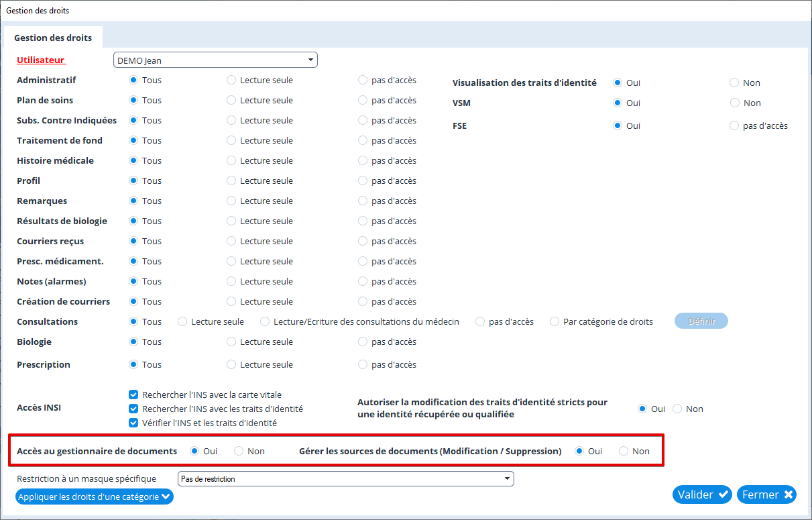Toggle 'Rechercher l'INS avec les traits d'identité'
Image resolution: width=812 pixels, height=520 pixels.
(x=133, y=409)
